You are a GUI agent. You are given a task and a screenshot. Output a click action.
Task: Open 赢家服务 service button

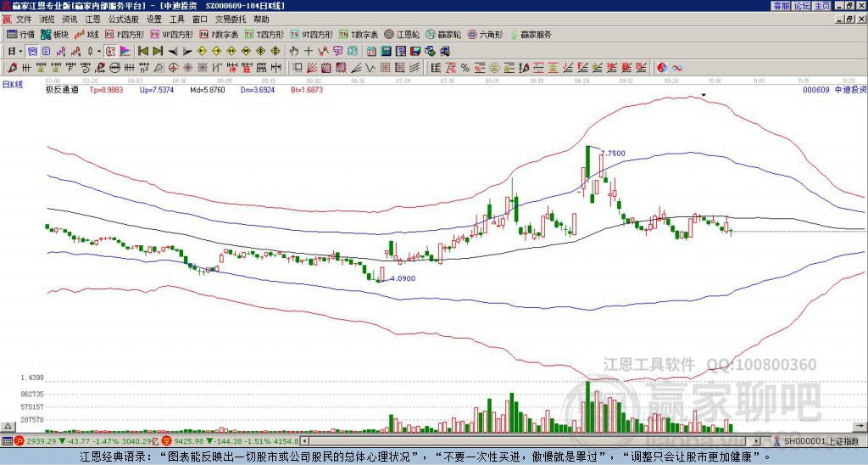(531, 34)
